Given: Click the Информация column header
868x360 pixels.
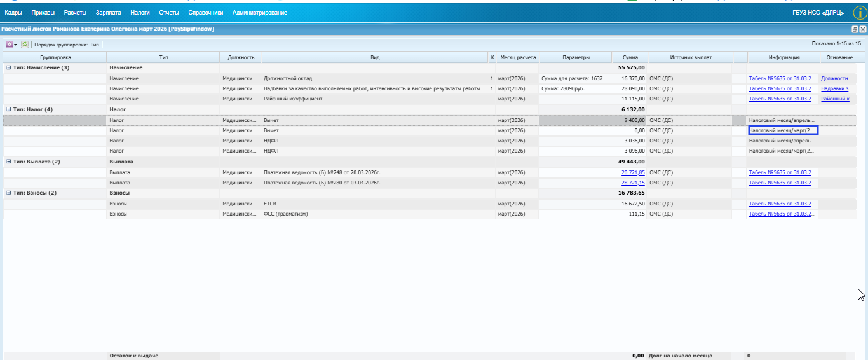Looking at the screenshot, I should [783, 57].
